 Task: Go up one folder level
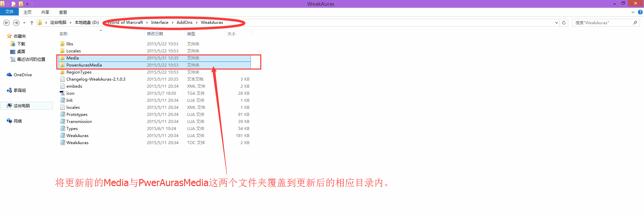(32, 23)
